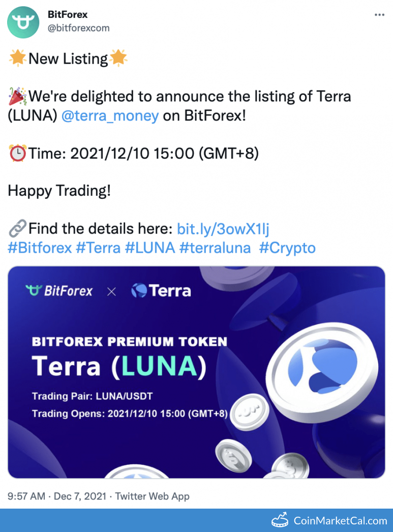This screenshot has width=393, height=532.
Task: Click the teal BitForex bull logo in banner
Action: (x=34, y=291)
